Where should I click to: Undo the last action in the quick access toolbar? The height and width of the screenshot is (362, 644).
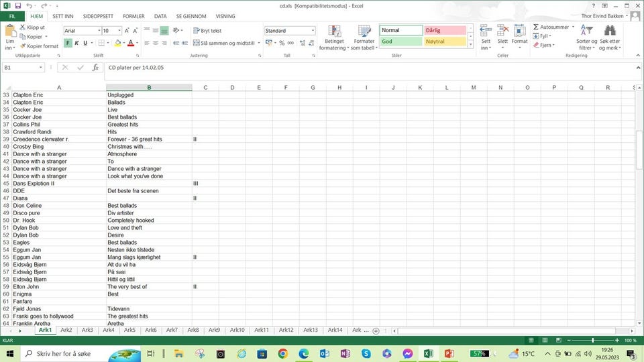tap(29, 6)
